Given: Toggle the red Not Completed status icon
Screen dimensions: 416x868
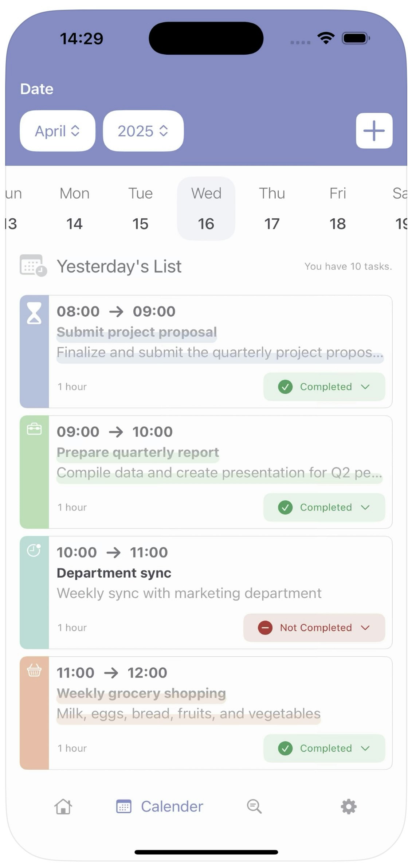Looking at the screenshot, I should (x=265, y=627).
